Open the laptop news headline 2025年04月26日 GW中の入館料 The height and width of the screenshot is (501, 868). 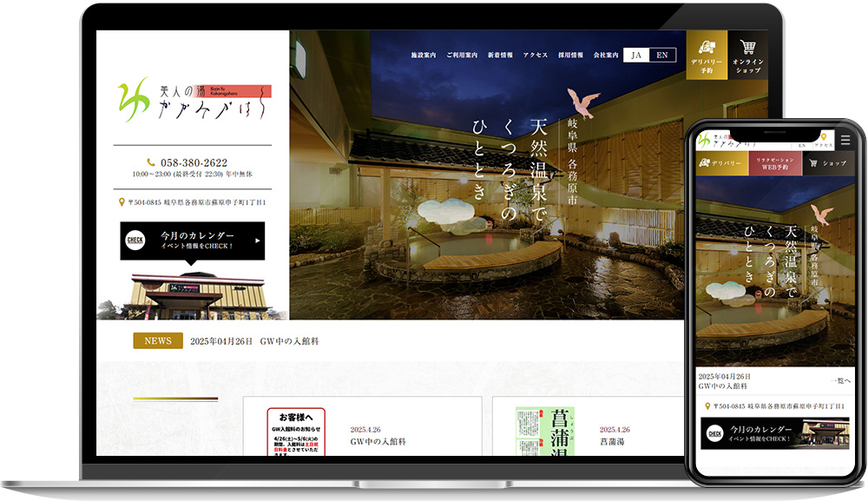click(254, 341)
